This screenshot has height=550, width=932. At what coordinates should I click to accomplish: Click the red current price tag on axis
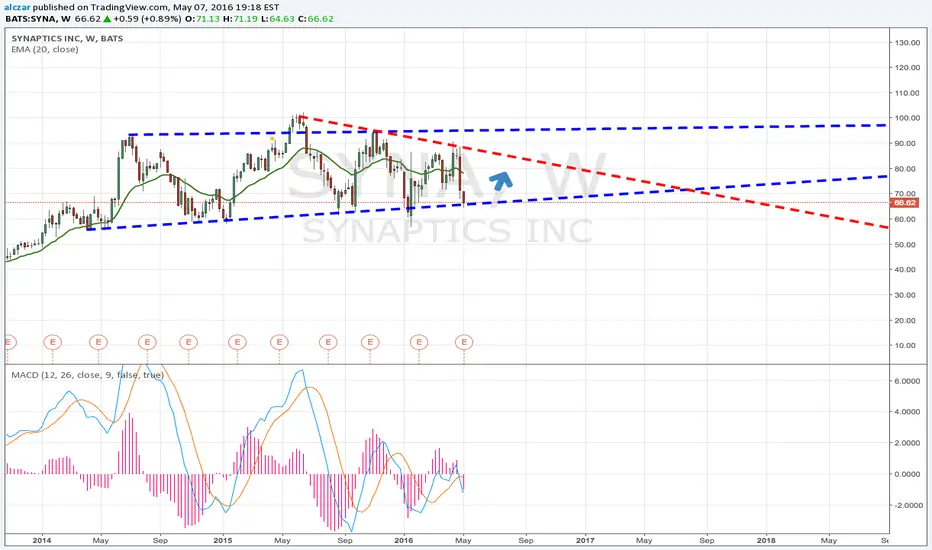point(905,203)
